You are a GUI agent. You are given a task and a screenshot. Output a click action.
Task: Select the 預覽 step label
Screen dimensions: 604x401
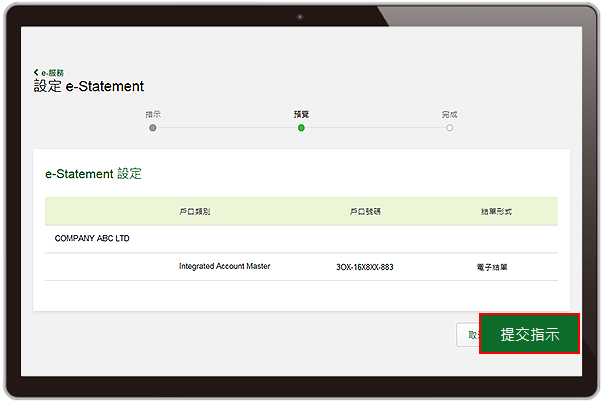(x=301, y=114)
